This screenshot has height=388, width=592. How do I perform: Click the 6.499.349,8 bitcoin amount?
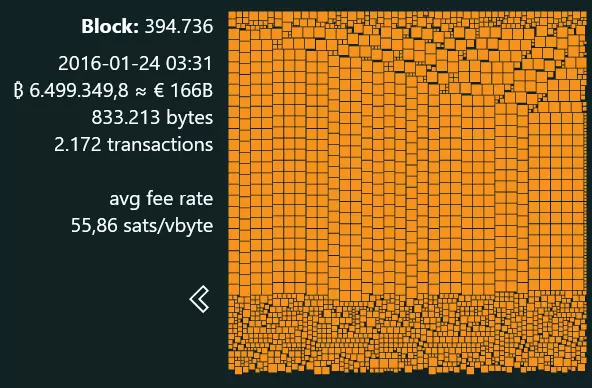tap(79, 91)
